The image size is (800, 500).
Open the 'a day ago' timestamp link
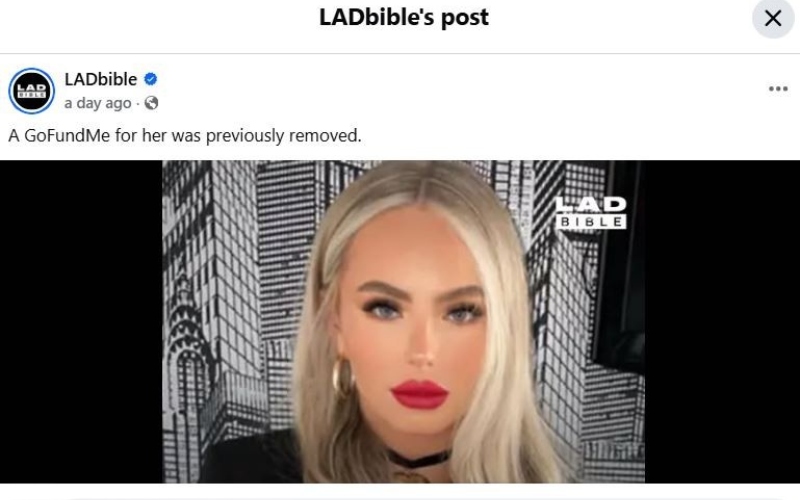[98, 103]
